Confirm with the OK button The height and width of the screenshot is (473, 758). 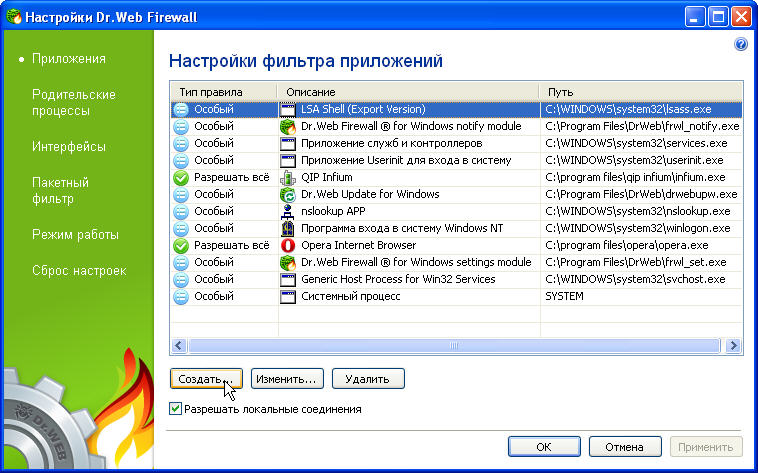pos(544,446)
